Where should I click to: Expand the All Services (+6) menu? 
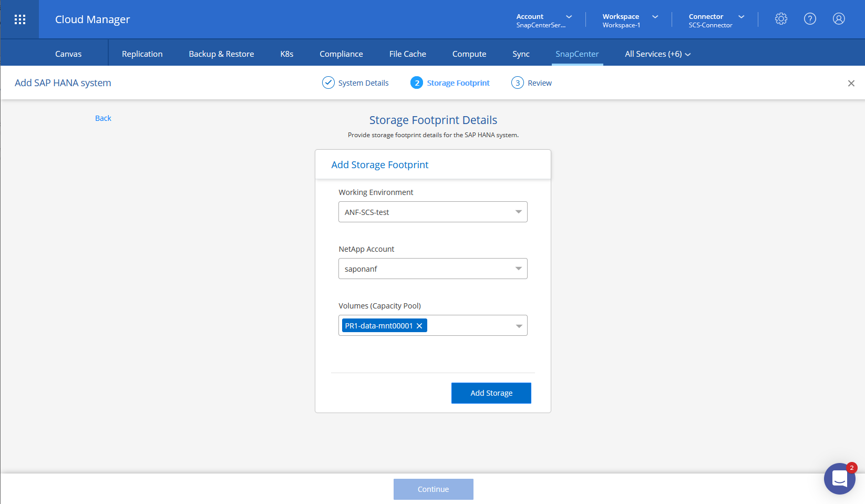[x=658, y=54]
